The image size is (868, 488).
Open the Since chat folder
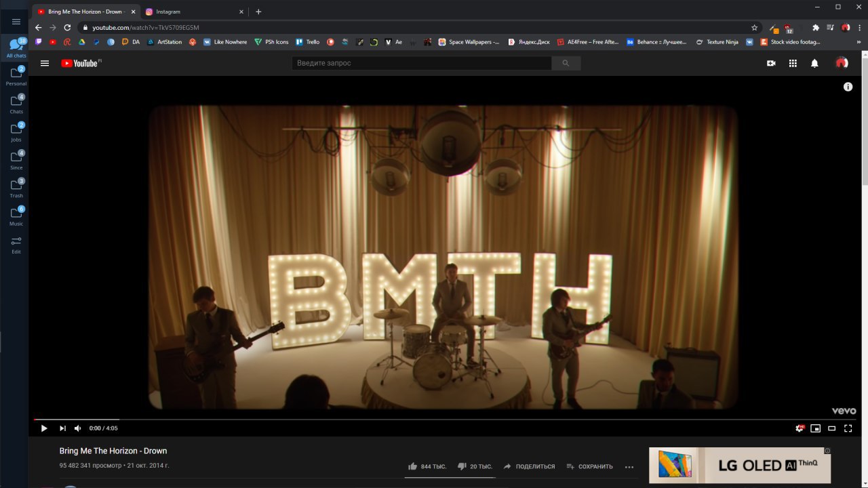[16, 160]
